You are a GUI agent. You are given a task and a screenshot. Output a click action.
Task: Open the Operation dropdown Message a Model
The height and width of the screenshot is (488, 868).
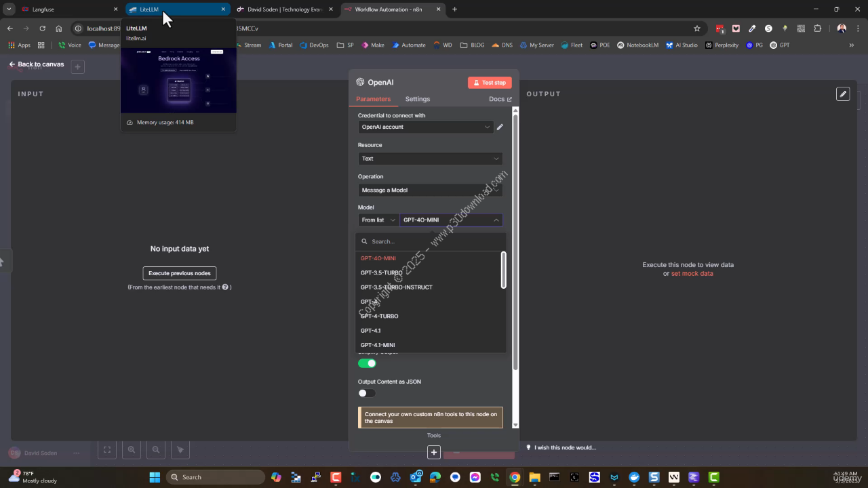pos(430,190)
